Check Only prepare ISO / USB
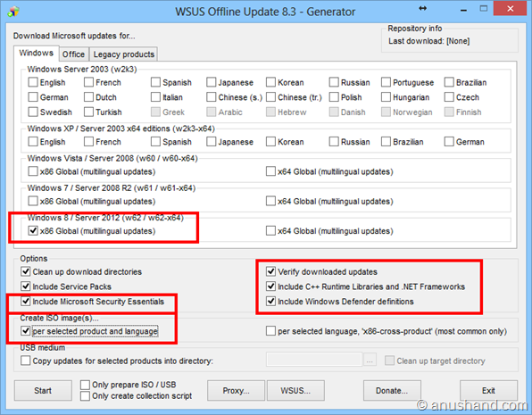The width and height of the screenshot is (532, 415). coord(85,385)
